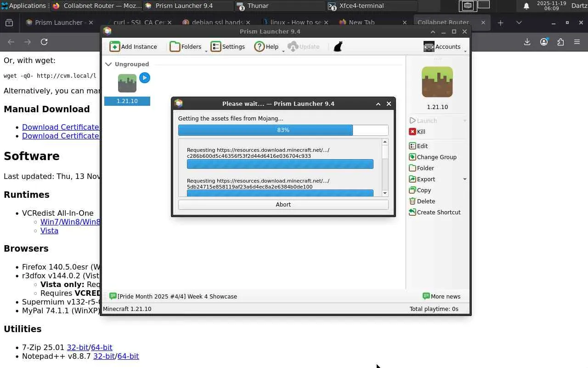Open the Folders toolbar button
Screen dimensions: 588x368
(186, 46)
